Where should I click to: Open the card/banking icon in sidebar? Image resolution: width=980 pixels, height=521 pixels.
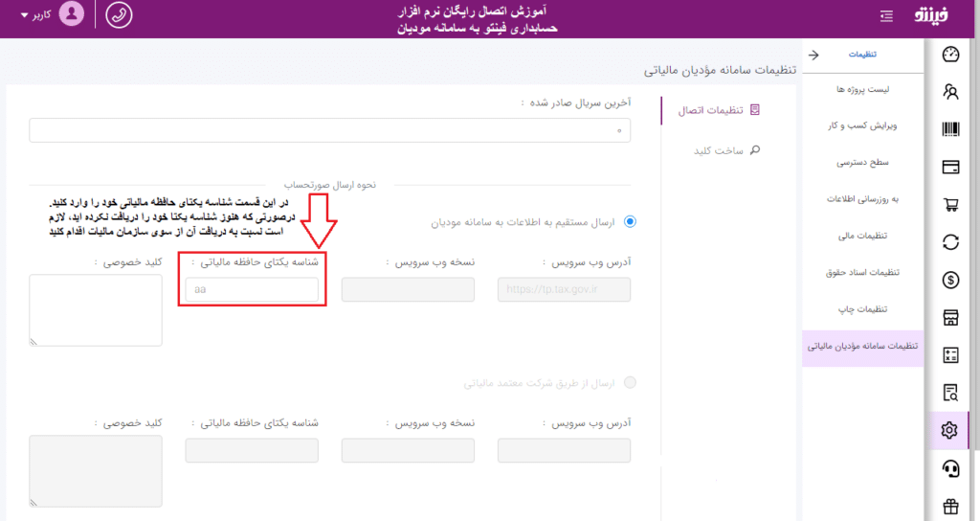[x=950, y=167]
